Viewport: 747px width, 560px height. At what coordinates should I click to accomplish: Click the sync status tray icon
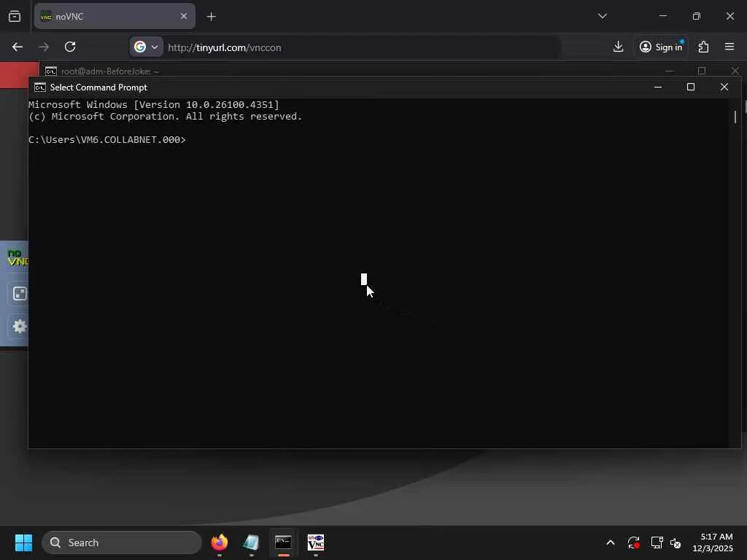[633, 542]
